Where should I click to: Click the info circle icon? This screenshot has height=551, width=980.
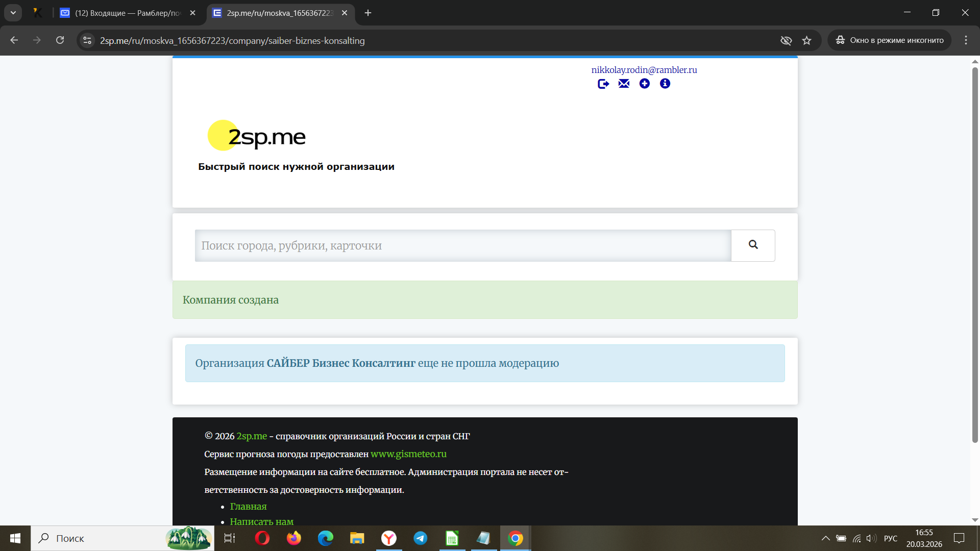click(x=665, y=84)
